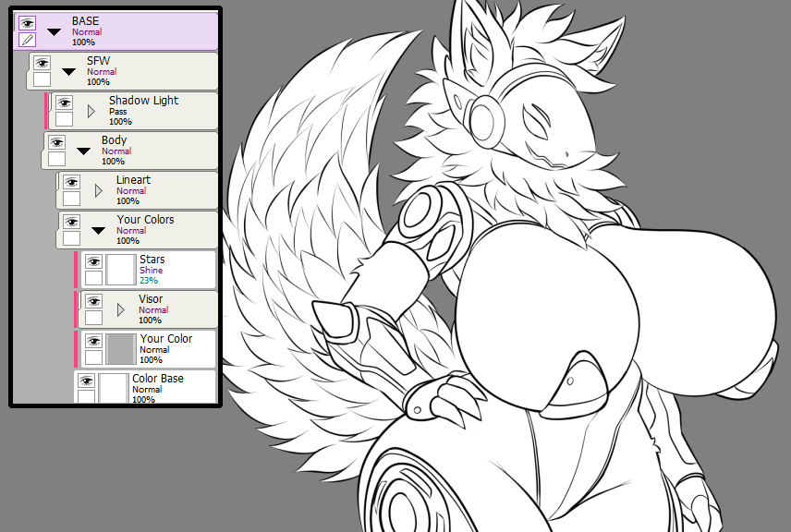Tick the box under Lineart's eye icon

pyautogui.click(x=71, y=199)
